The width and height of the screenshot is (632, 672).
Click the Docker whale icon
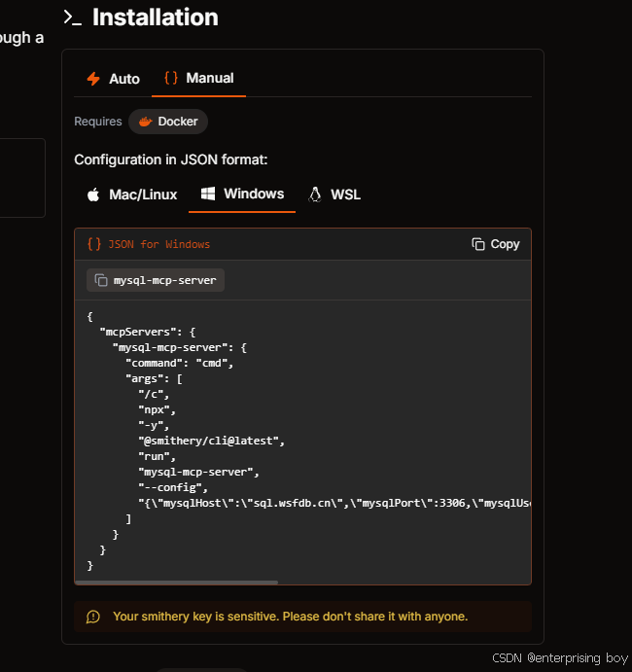point(146,122)
